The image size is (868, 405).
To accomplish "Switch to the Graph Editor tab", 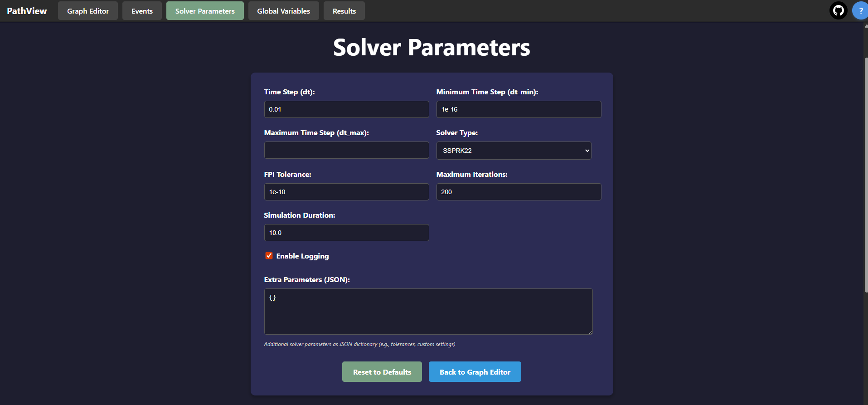I will pyautogui.click(x=88, y=11).
